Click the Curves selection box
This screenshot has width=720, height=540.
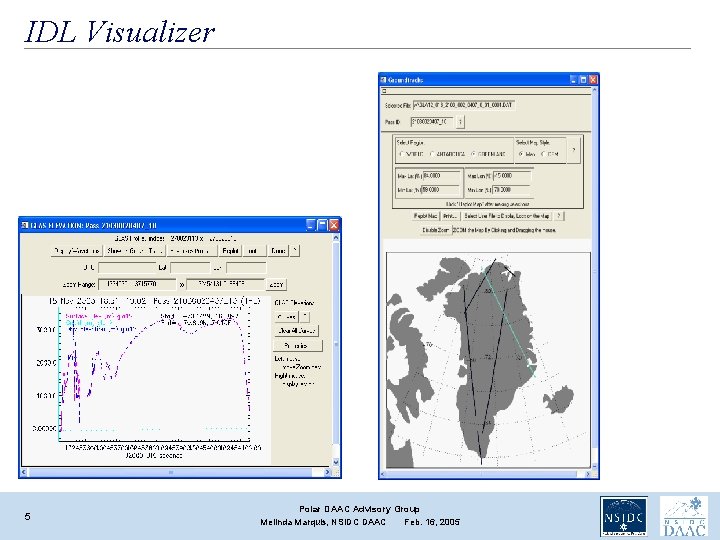pos(287,317)
